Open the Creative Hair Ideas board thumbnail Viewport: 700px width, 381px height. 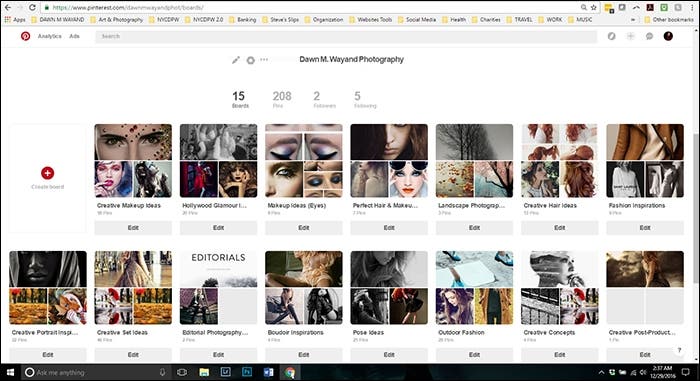559,161
